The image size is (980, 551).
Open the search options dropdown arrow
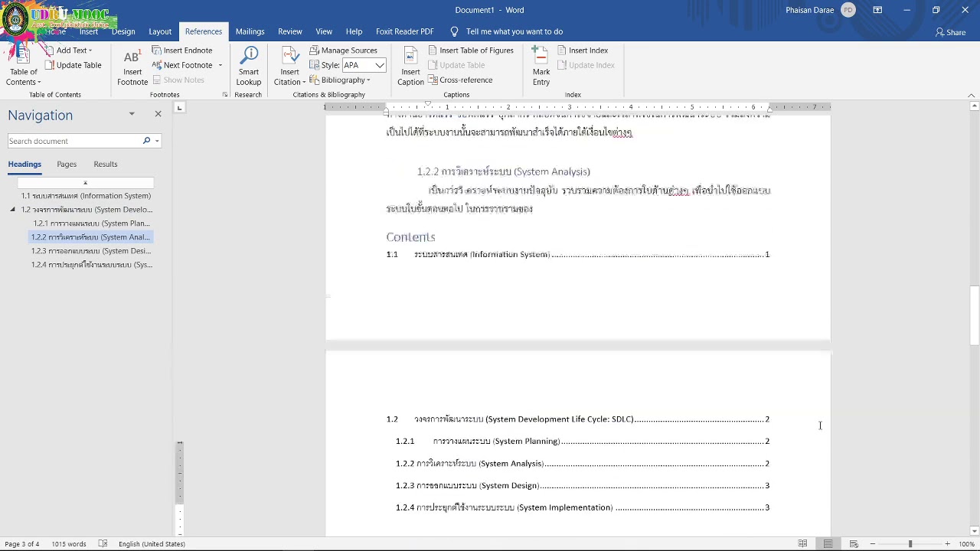click(x=157, y=141)
